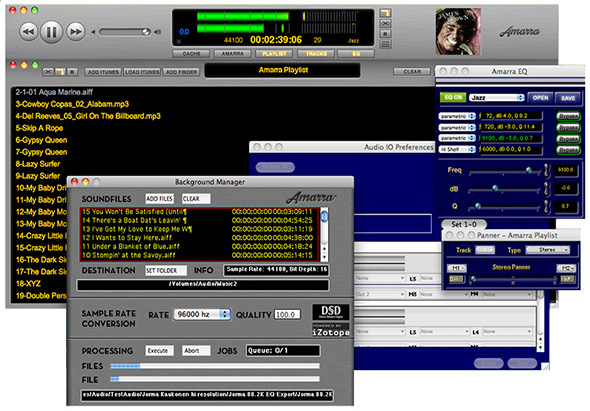Pause playback with the pause button
Screen dimensions: 590x411
(x=52, y=32)
